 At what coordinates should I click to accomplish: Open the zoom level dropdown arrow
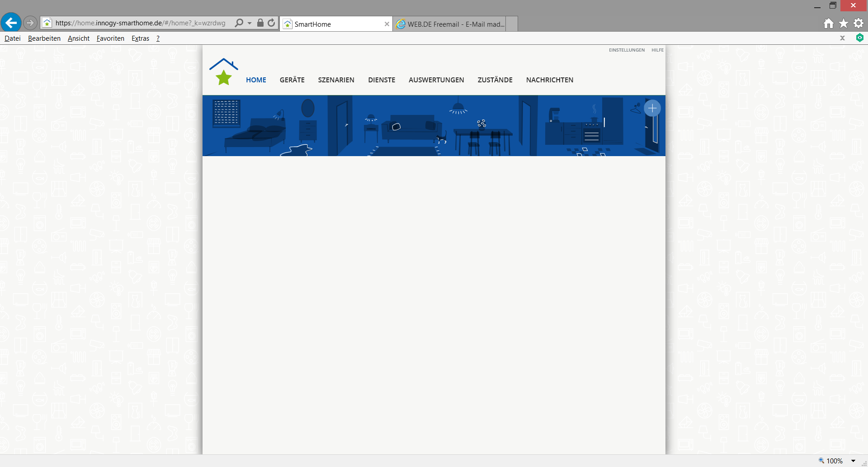(x=853, y=461)
